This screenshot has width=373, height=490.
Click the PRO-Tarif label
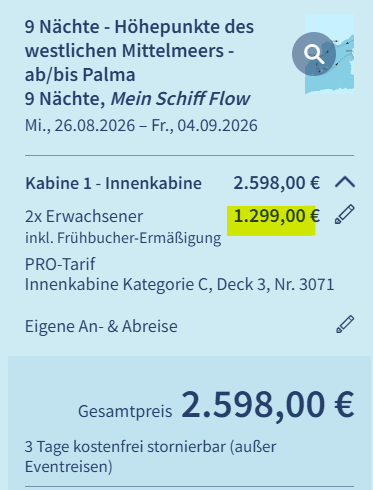pyautogui.click(x=60, y=264)
